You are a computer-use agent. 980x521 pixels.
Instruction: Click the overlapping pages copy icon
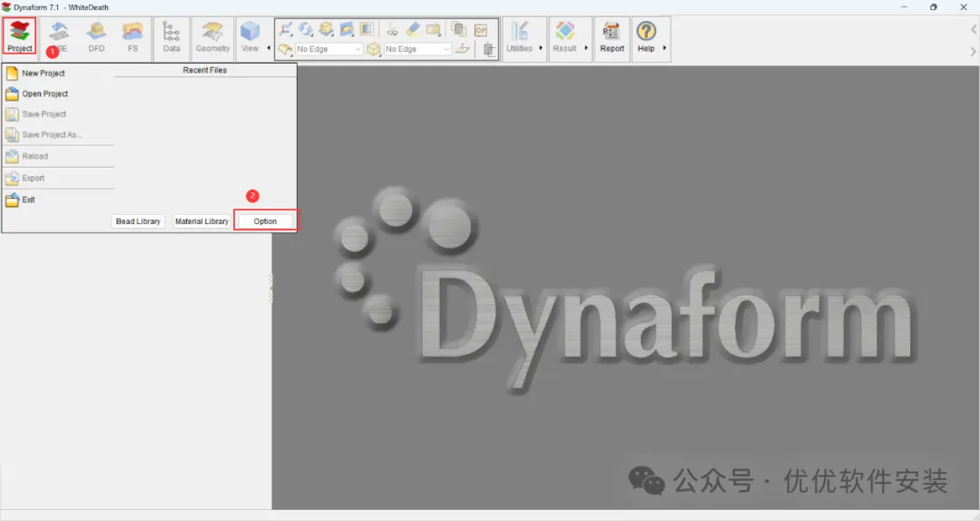pos(459,29)
